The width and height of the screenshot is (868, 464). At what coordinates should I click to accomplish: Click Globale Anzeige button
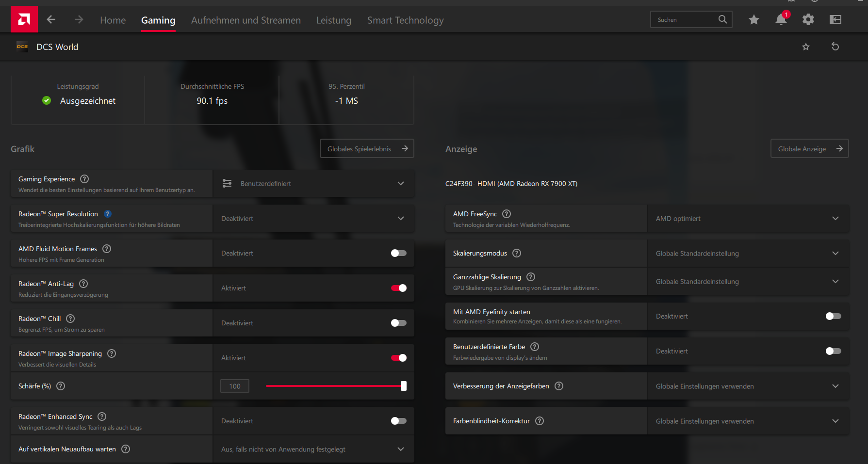click(809, 148)
